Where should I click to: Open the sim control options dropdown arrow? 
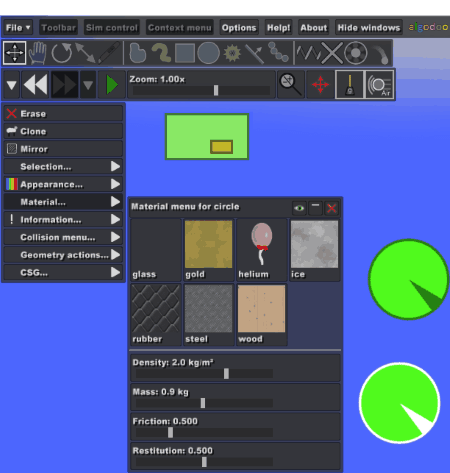tap(88, 85)
